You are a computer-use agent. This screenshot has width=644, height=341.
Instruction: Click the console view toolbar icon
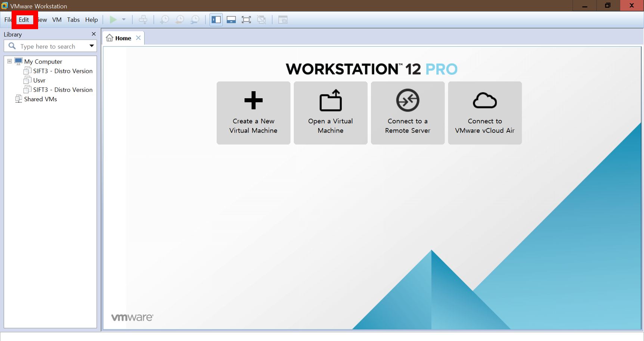coord(283,20)
